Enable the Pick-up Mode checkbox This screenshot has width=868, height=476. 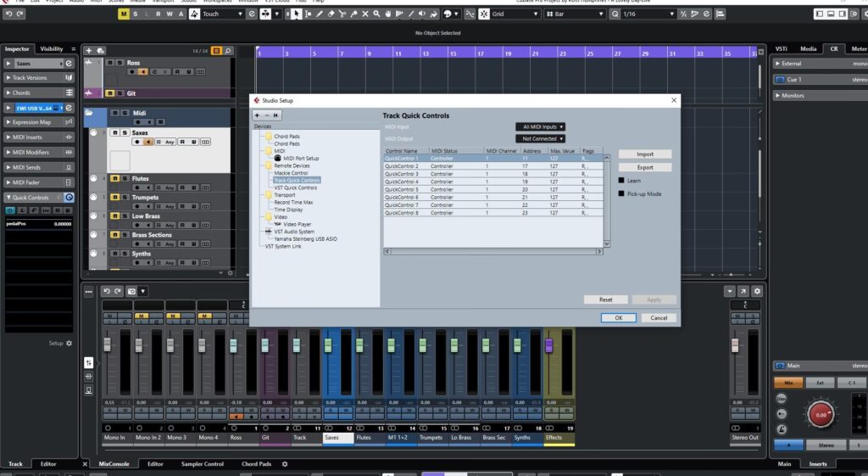click(x=621, y=194)
